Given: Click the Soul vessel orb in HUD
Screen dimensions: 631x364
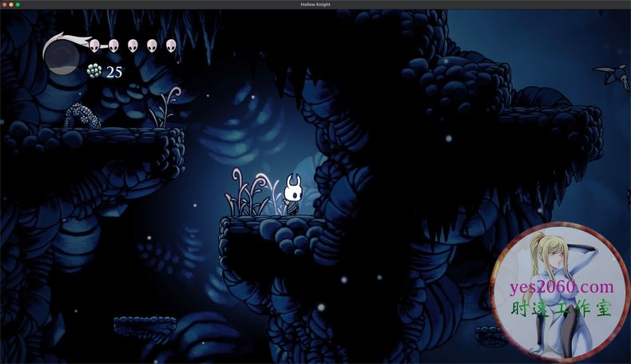Looking at the screenshot, I should click(x=61, y=55).
